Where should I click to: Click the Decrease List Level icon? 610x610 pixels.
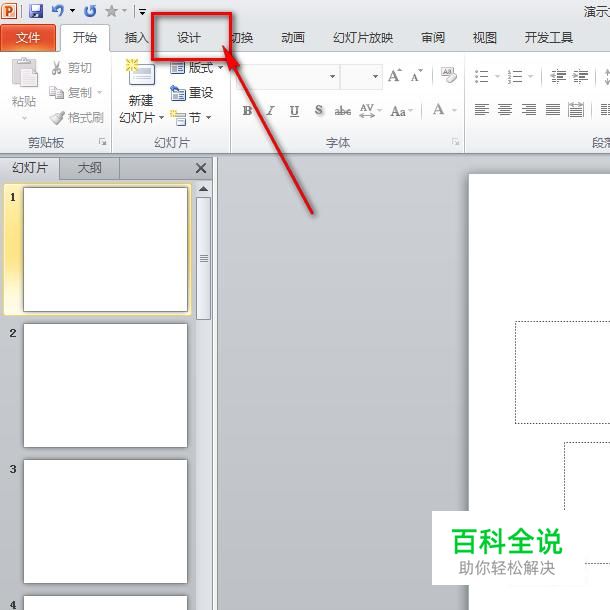click(x=558, y=76)
